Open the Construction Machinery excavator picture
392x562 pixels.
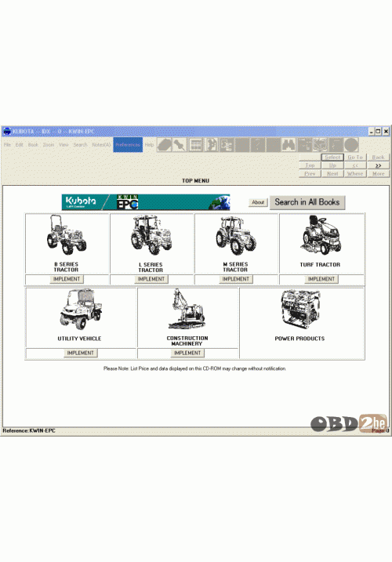187,309
